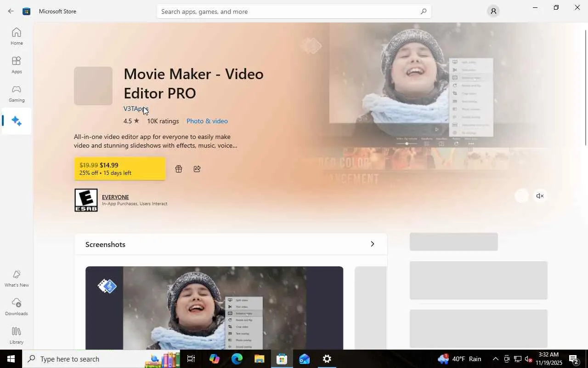
Task: Click the vertical page scrollbar
Action: point(585,87)
